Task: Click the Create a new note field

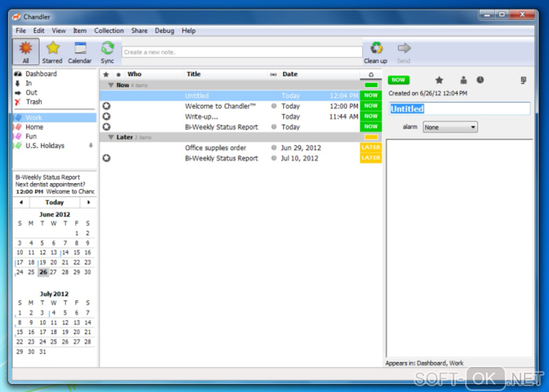Action: tap(242, 52)
